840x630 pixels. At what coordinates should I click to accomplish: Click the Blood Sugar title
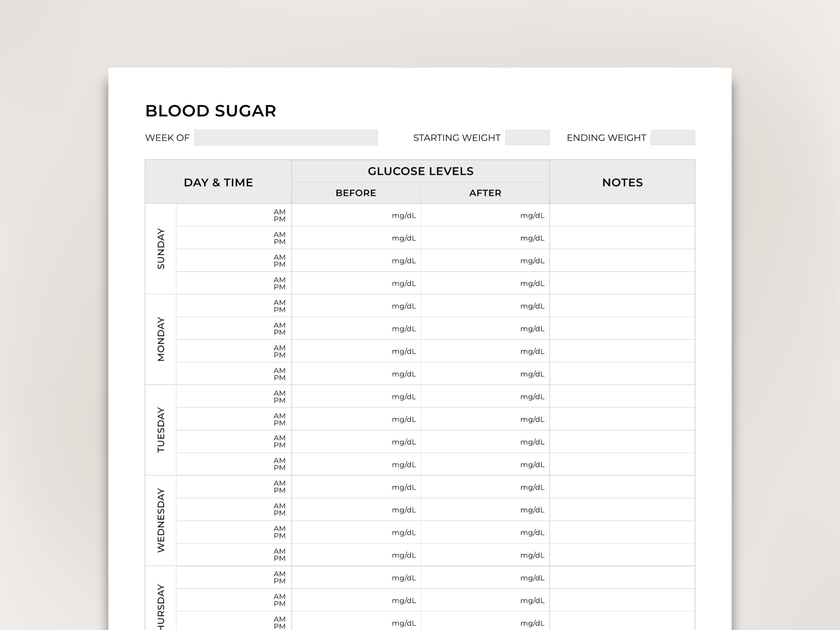211,111
